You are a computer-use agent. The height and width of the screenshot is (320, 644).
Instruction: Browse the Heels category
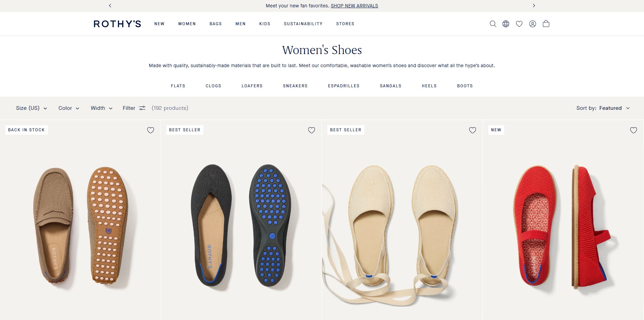pyautogui.click(x=429, y=86)
